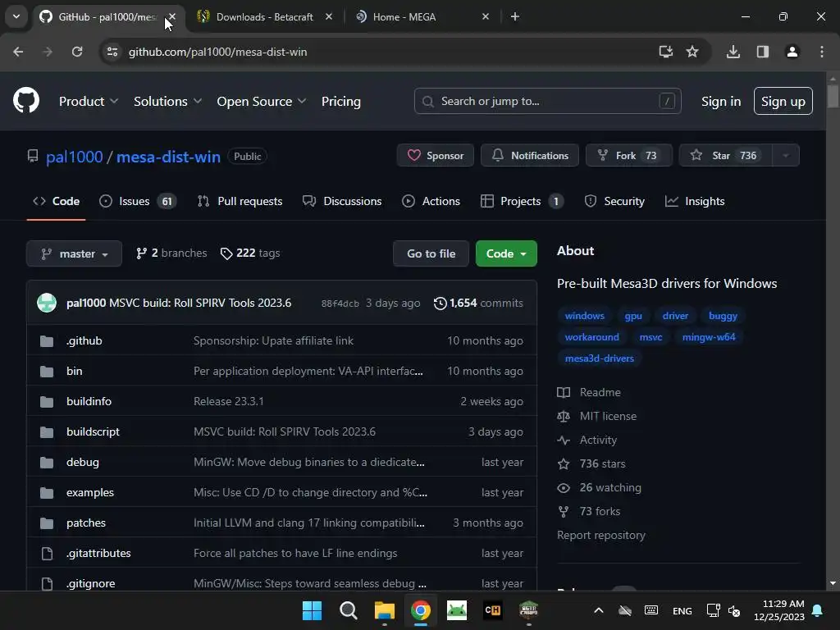View the 222 tags link
840x630 pixels.
point(250,253)
